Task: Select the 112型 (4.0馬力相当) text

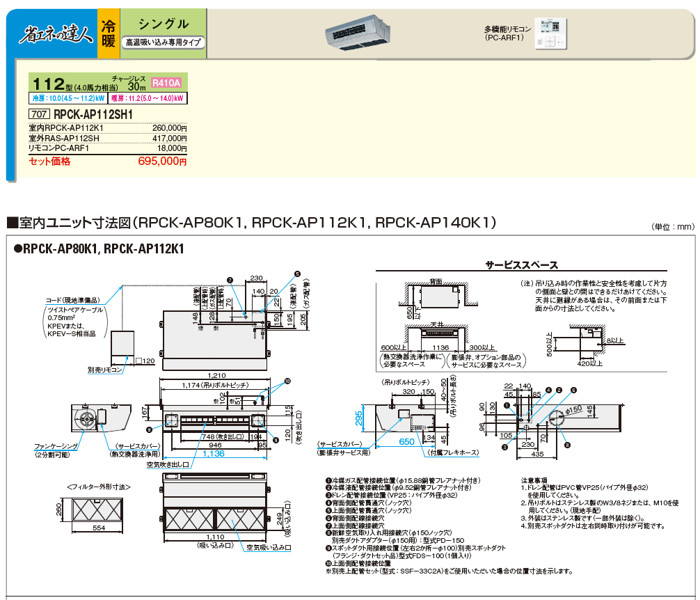Action: (x=75, y=84)
